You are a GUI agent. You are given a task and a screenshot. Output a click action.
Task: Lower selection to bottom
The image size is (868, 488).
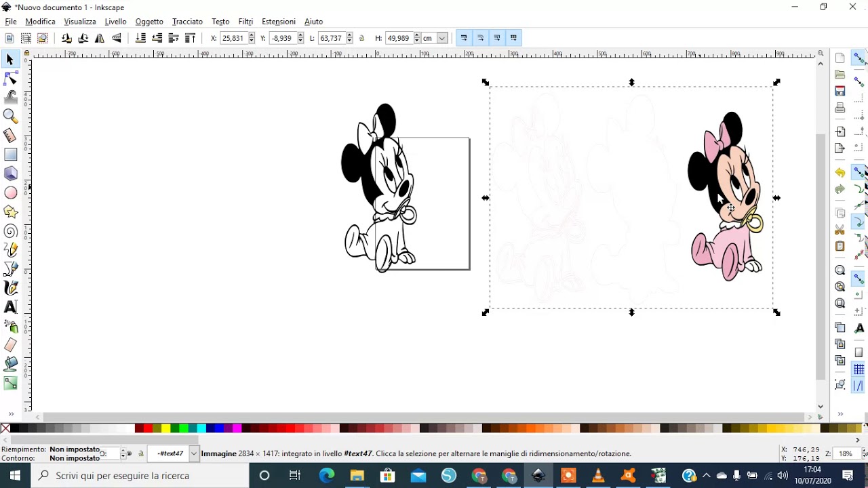click(140, 38)
